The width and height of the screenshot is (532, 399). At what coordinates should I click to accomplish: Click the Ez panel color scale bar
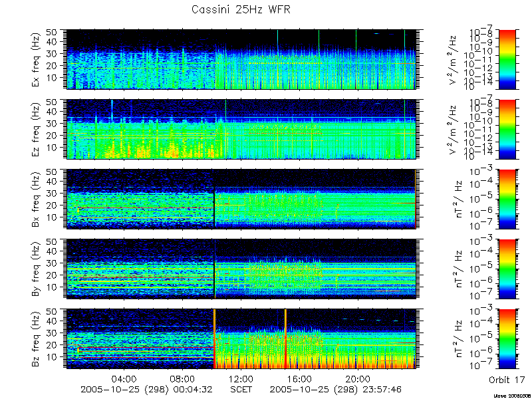[x=507, y=129]
